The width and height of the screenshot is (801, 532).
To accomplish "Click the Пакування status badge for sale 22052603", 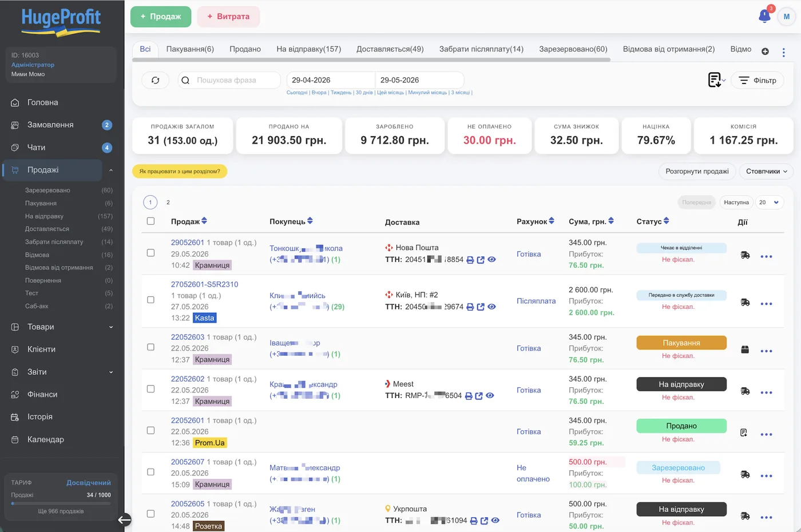I will coord(681,343).
